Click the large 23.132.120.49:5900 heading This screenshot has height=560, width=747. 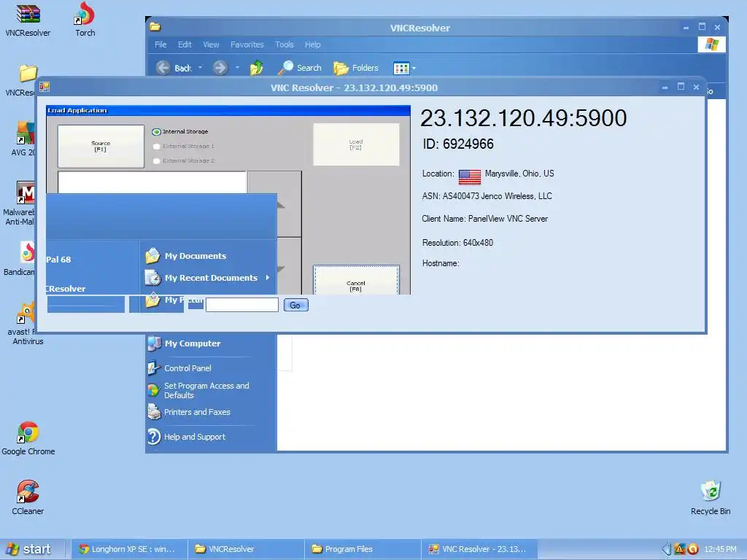[524, 117]
